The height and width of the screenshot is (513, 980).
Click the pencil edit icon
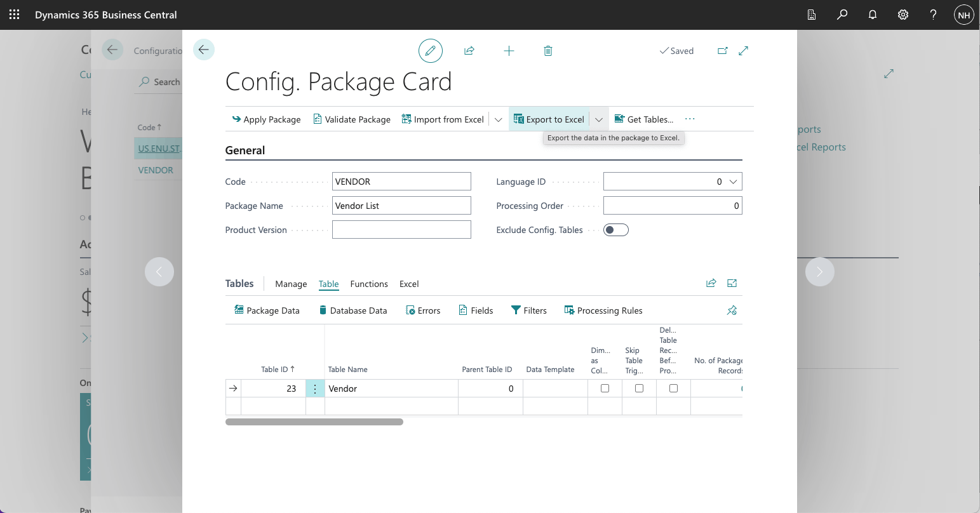[x=430, y=51]
